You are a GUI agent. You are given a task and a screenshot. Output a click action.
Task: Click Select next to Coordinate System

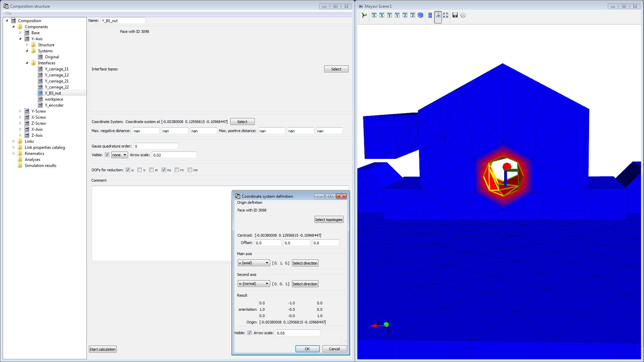click(242, 122)
